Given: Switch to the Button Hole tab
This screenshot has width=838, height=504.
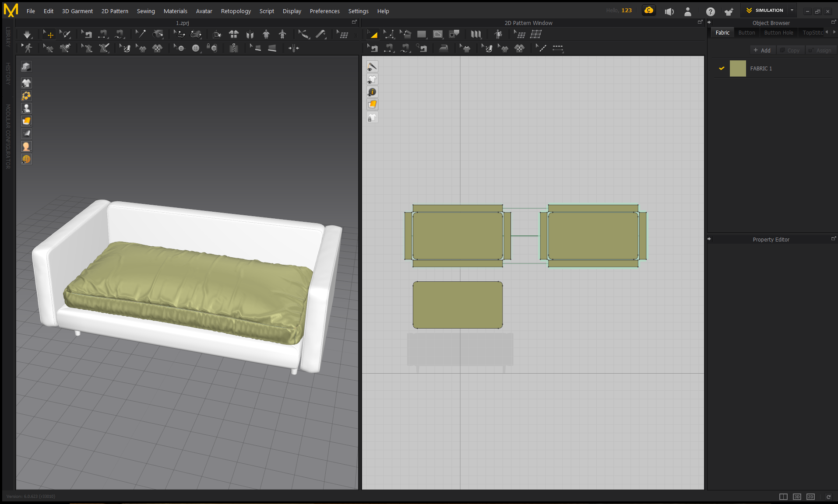Looking at the screenshot, I should (x=778, y=33).
